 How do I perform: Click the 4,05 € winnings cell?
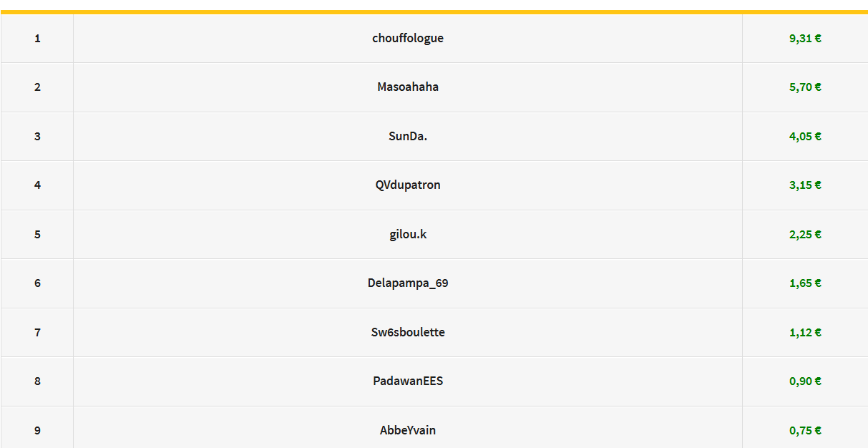coord(805,136)
